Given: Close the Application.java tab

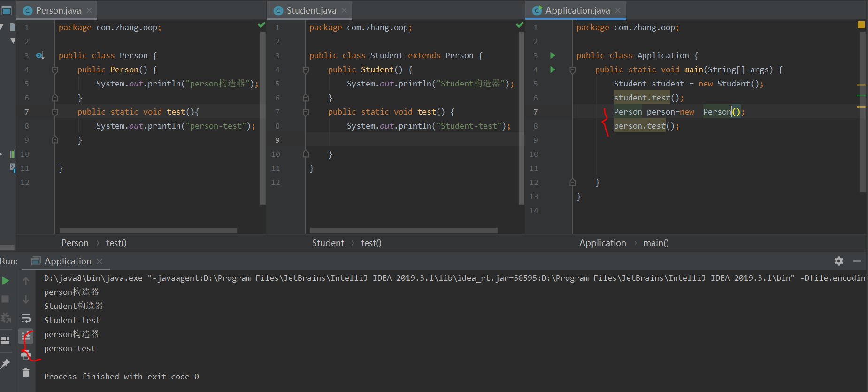Looking at the screenshot, I should [618, 10].
